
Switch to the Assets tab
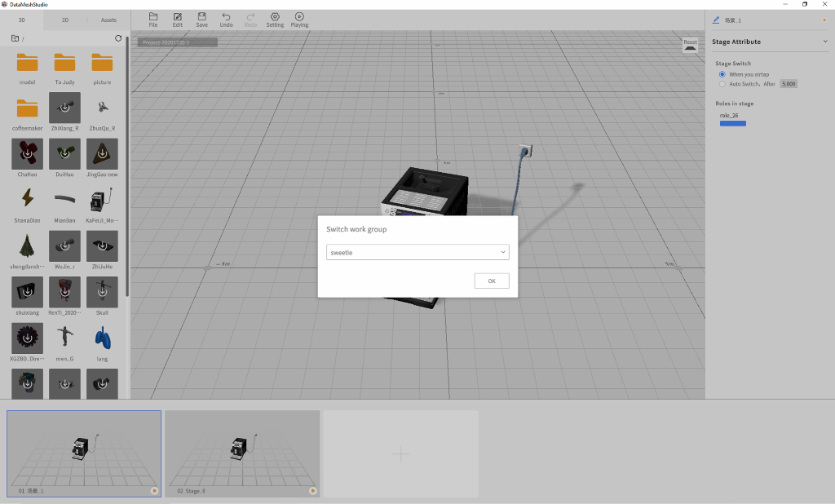pos(108,20)
